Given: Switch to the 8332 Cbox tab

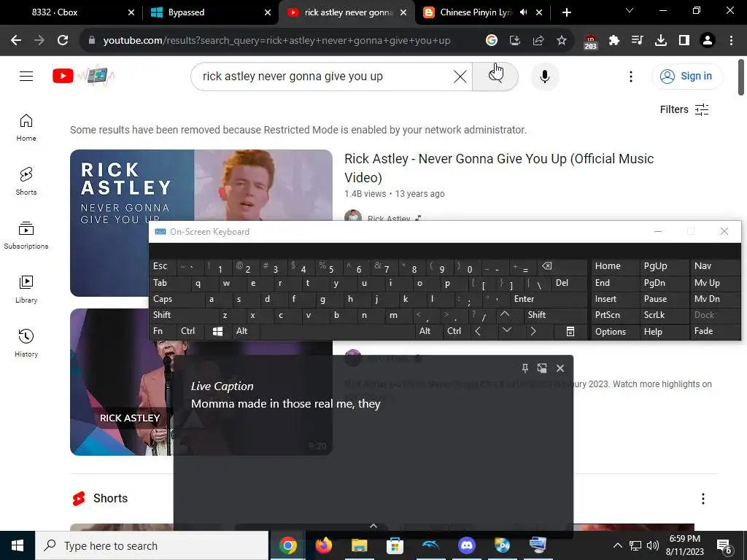Looking at the screenshot, I should pyautogui.click(x=71, y=12).
